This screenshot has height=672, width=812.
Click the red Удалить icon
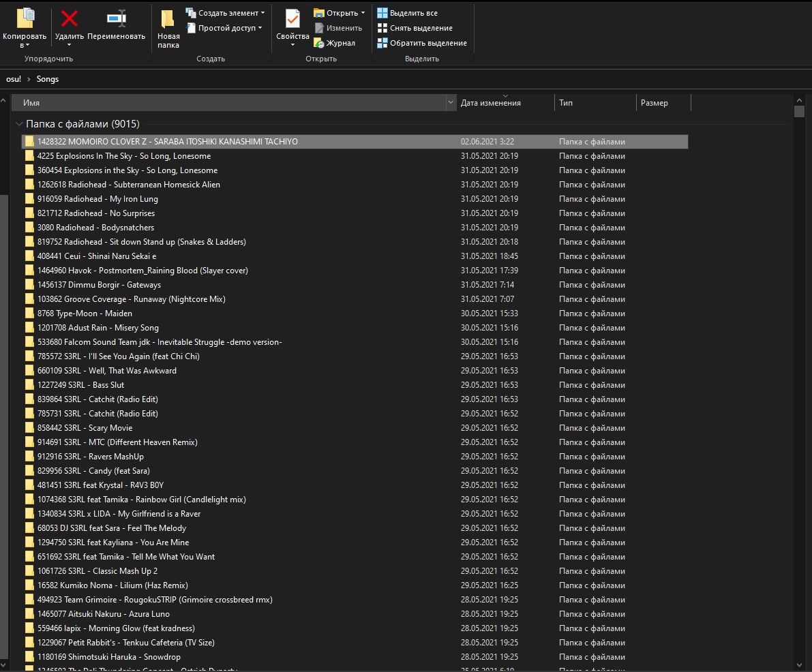coord(70,18)
